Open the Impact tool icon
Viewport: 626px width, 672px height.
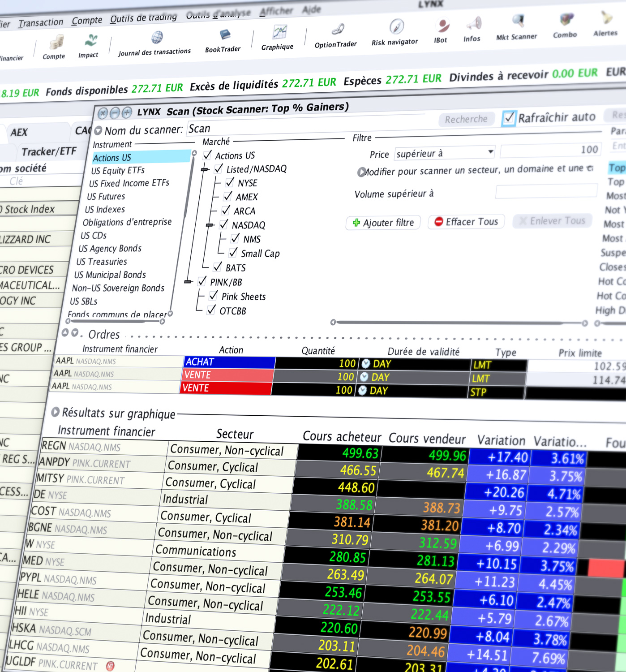click(91, 41)
